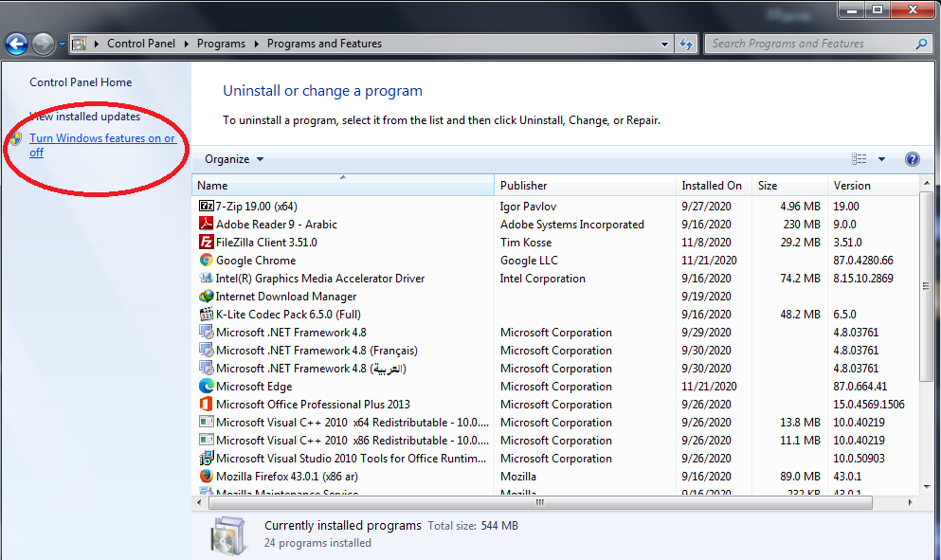The height and width of the screenshot is (560, 941).
Task: Click the Forward navigation arrow button
Action: pos(44,44)
